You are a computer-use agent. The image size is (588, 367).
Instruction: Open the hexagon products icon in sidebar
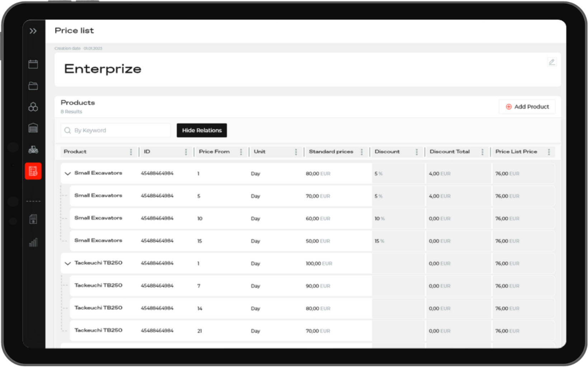[x=33, y=107]
